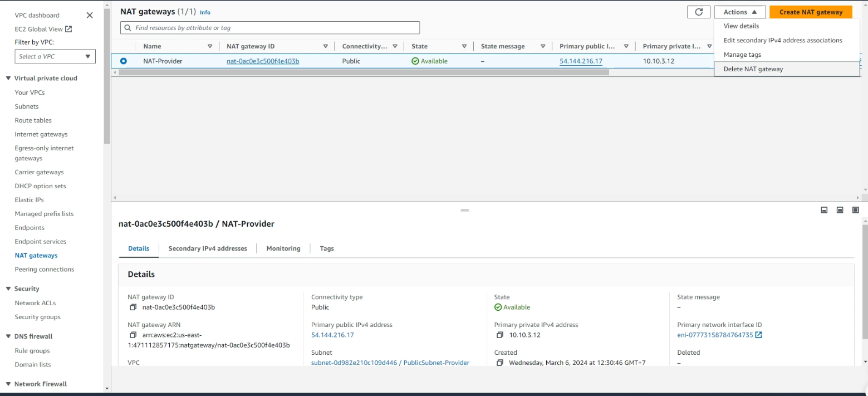Choose Delete NAT gateway from menu
Screen dimensions: 868x396
(x=753, y=69)
